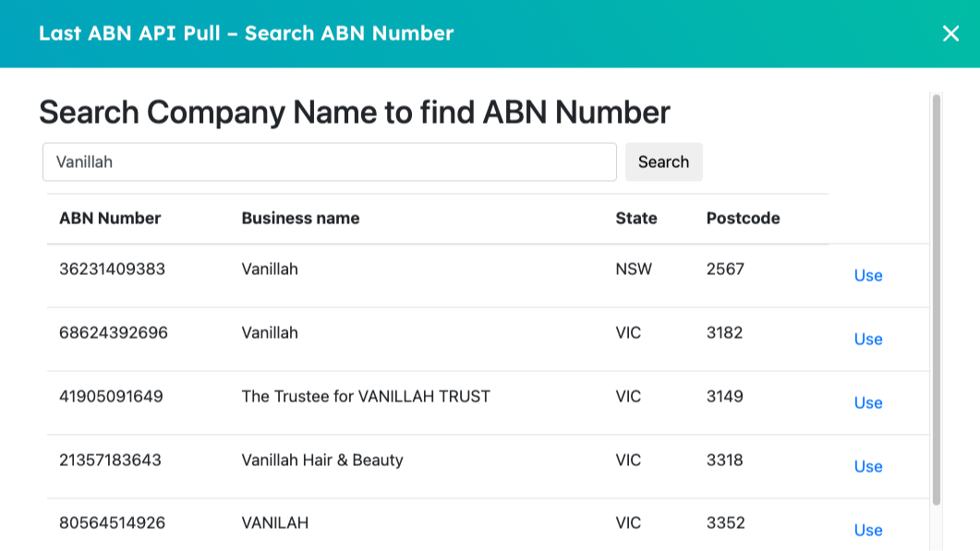Click the State column header
The image size is (980, 551).
pos(636,219)
